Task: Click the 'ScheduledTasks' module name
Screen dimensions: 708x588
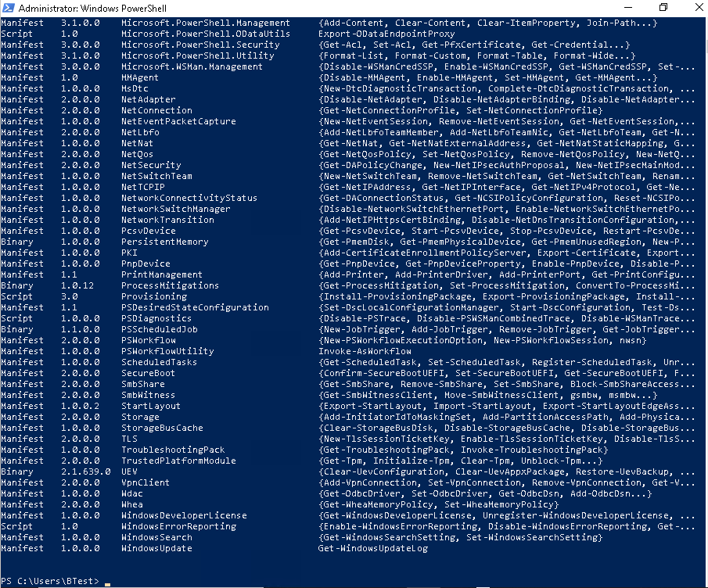Action: (x=160, y=362)
